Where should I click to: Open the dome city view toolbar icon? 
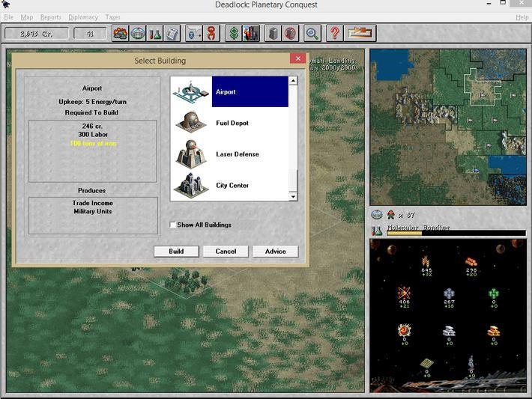[x=137, y=33]
